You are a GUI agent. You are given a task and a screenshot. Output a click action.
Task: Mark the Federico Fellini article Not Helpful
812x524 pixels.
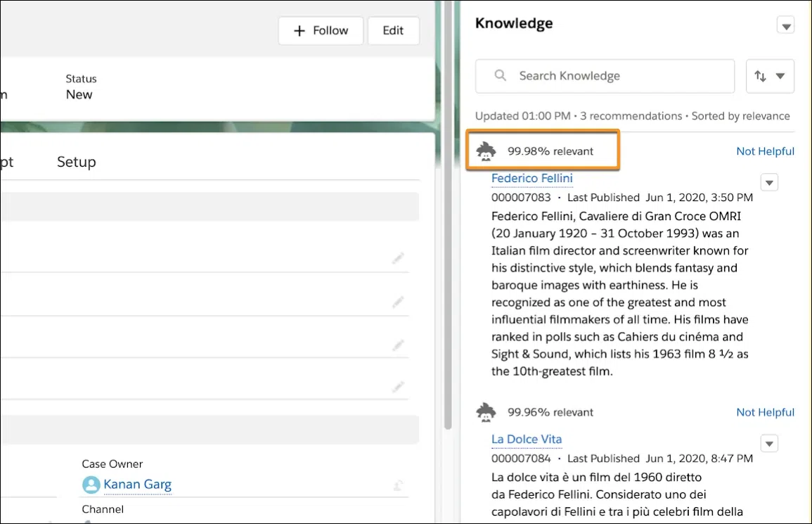[765, 151]
